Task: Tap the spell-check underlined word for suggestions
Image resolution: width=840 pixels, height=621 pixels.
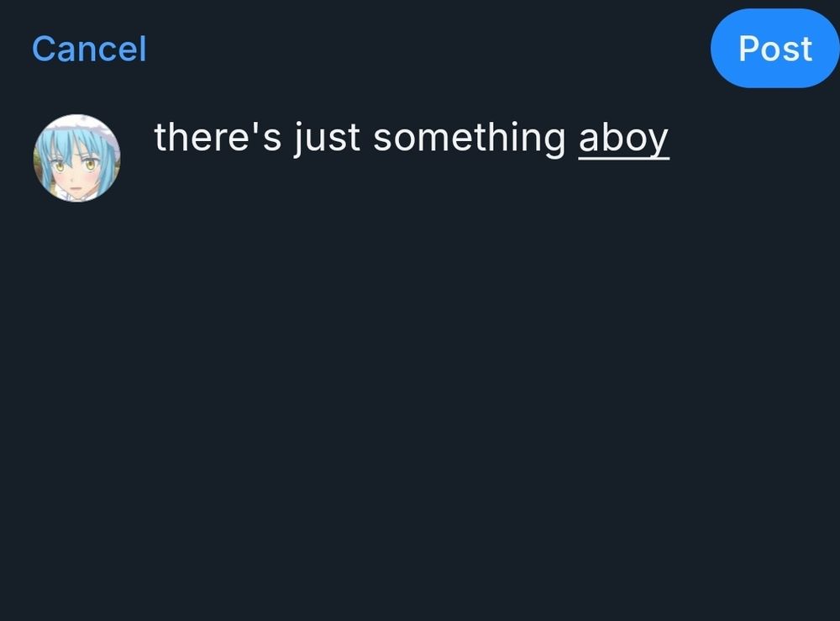Action: (623, 137)
